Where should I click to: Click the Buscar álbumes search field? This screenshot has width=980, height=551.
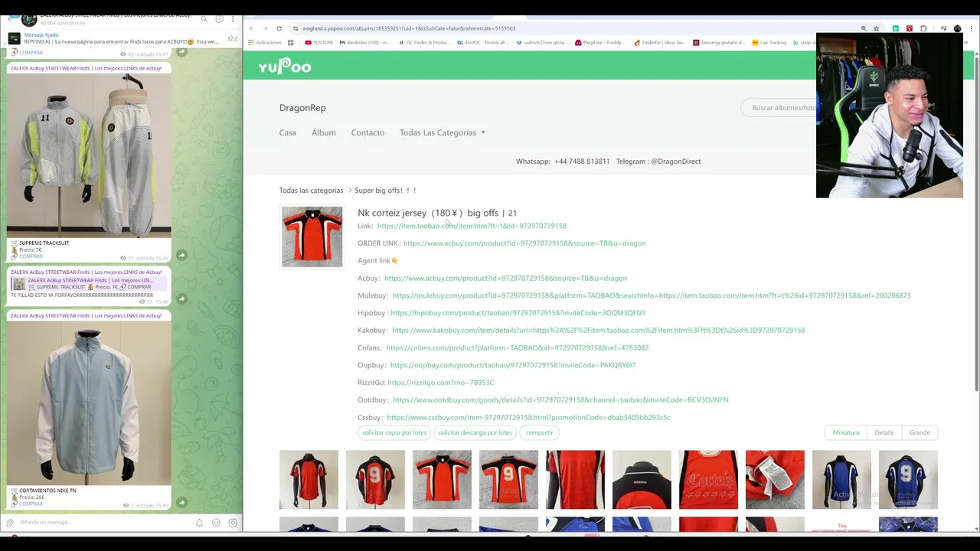click(779, 108)
